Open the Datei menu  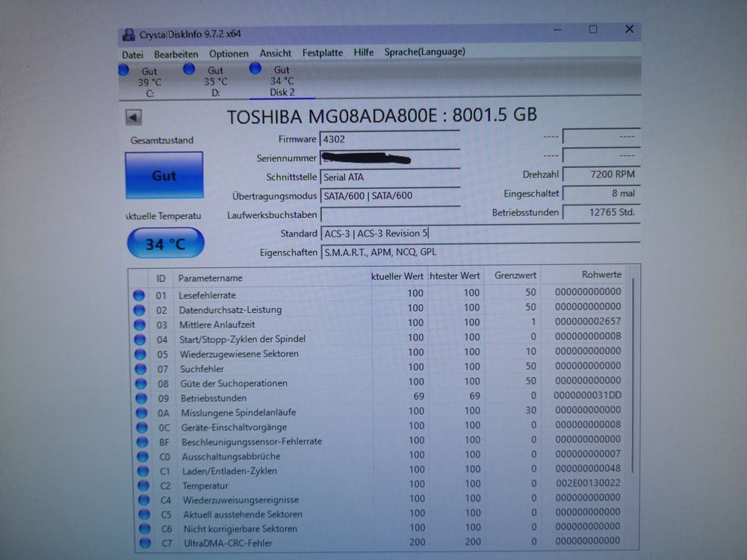(132, 55)
